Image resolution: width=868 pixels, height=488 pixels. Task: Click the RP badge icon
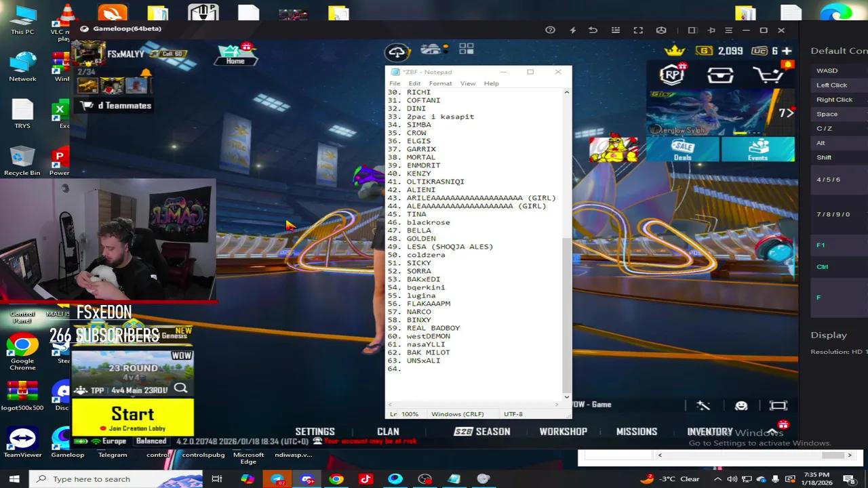(x=671, y=75)
